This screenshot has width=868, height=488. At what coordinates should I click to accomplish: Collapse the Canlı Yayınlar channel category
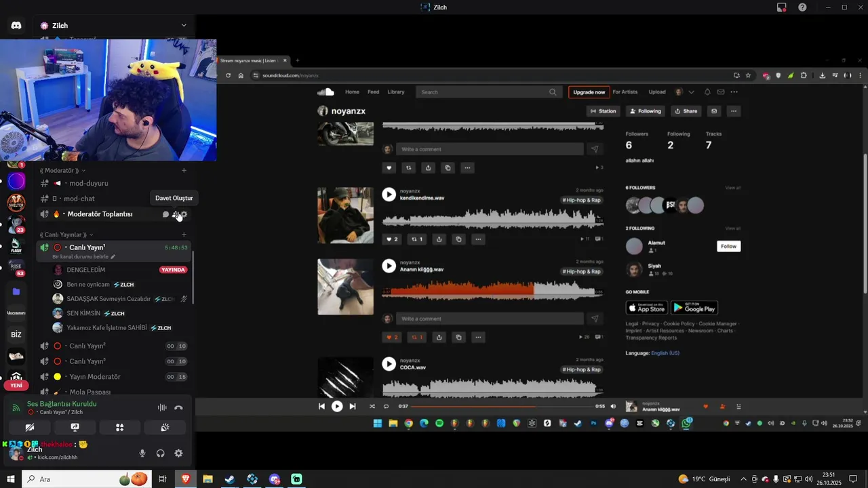click(66, 235)
